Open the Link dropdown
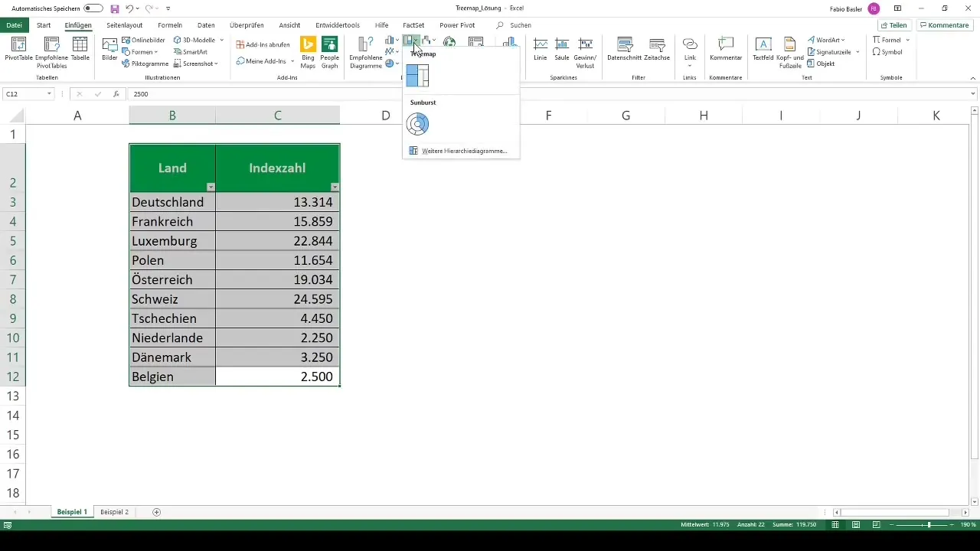Image resolution: width=980 pixels, height=551 pixels. pyautogui.click(x=690, y=66)
